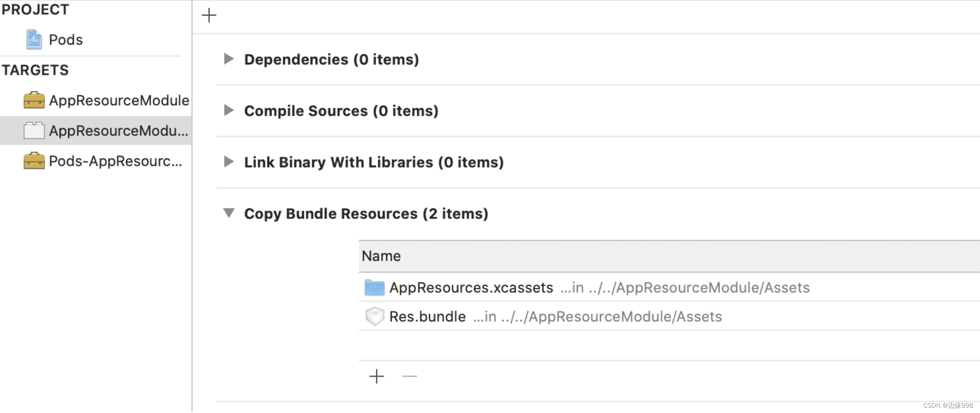This screenshot has height=413, width=980.
Task: Select the Pods-AppResourc... target name
Action: tap(115, 161)
